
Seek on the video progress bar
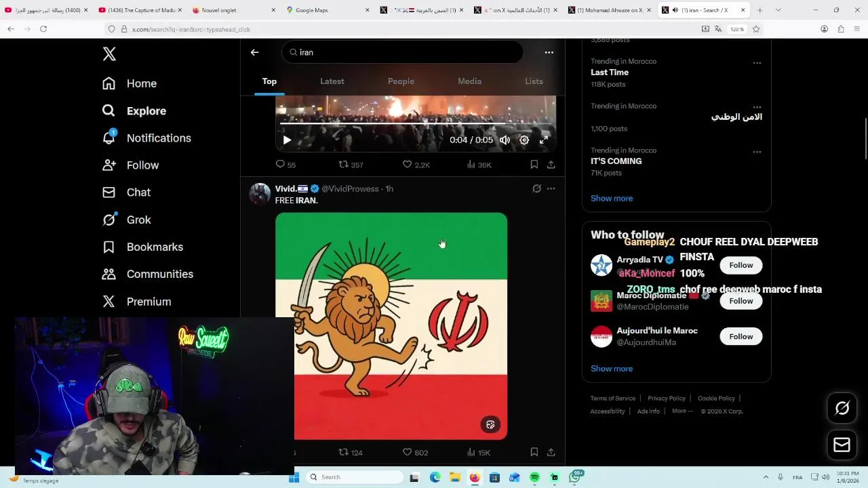pyautogui.click(x=415, y=123)
